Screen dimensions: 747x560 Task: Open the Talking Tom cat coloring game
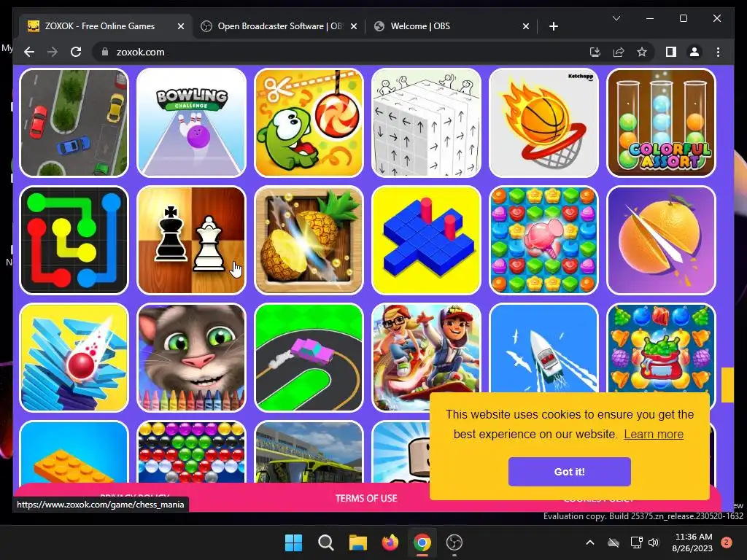[x=192, y=357]
